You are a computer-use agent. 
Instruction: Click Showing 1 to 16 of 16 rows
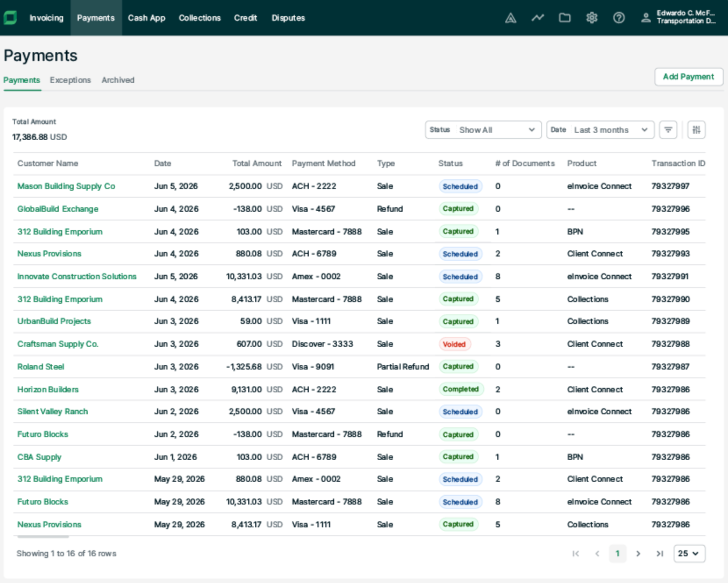(66, 554)
